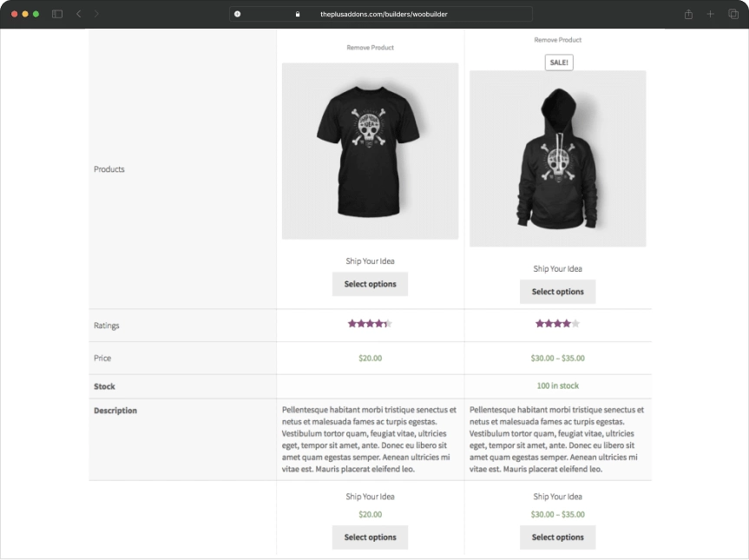
Task: Select options for the hoodie product
Action: coord(557,292)
